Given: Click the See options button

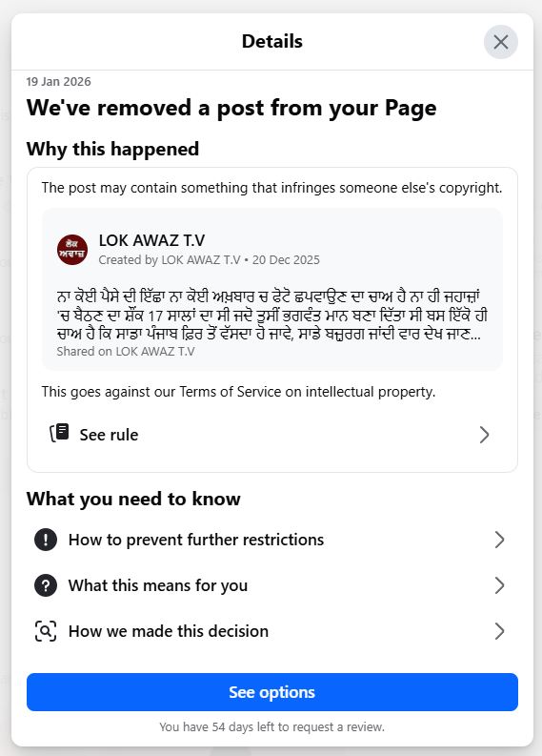Looking at the screenshot, I should pyautogui.click(x=272, y=692).
